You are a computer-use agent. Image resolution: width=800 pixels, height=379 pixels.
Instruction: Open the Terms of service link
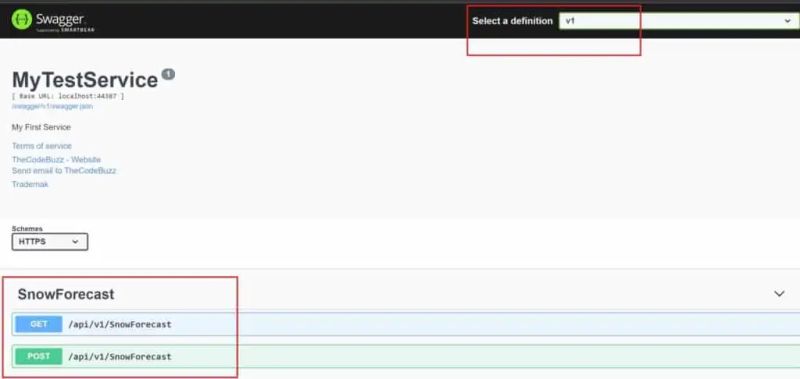coord(42,146)
